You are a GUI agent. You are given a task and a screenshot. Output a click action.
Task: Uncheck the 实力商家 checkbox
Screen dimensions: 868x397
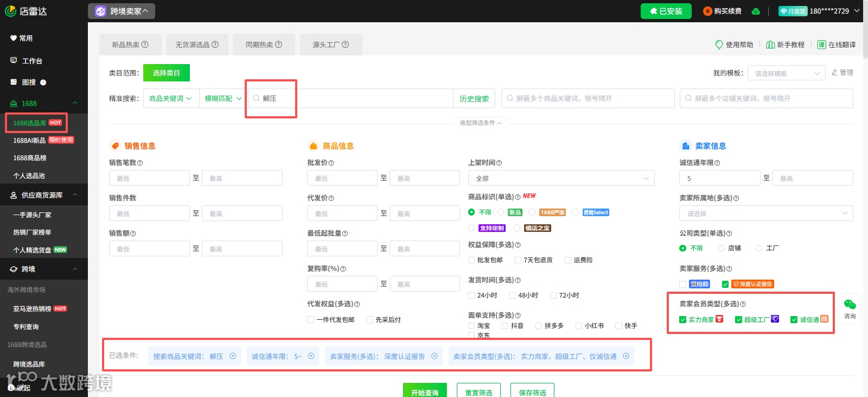coord(683,320)
